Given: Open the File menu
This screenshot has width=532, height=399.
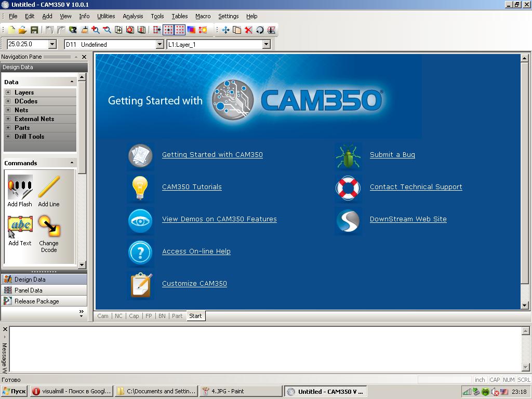Looking at the screenshot, I should coord(13,16).
